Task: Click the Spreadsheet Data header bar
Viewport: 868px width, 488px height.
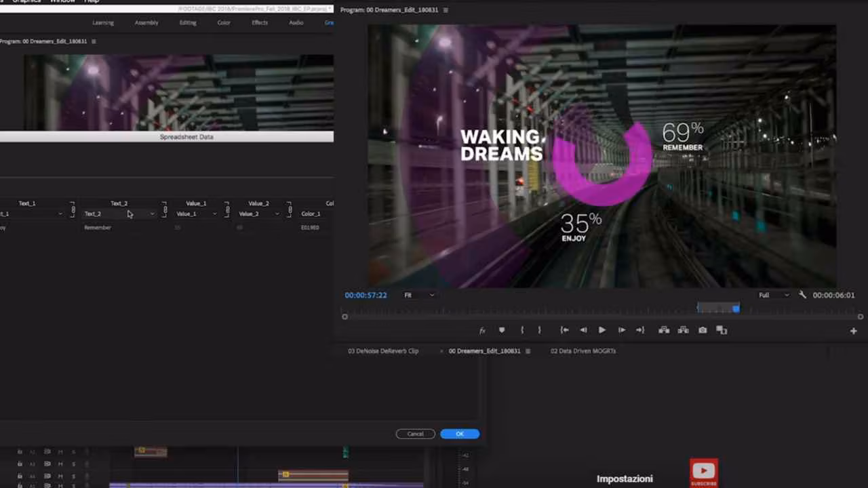Action: tap(166, 137)
